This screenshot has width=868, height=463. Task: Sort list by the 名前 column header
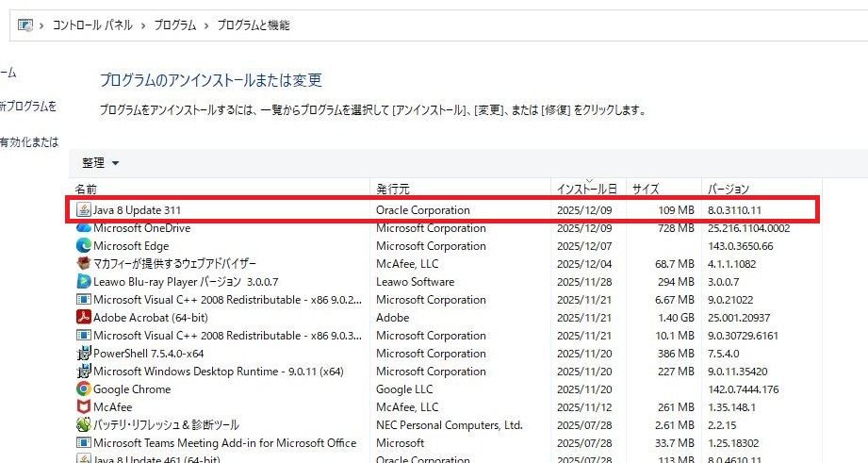pos(87,189)
